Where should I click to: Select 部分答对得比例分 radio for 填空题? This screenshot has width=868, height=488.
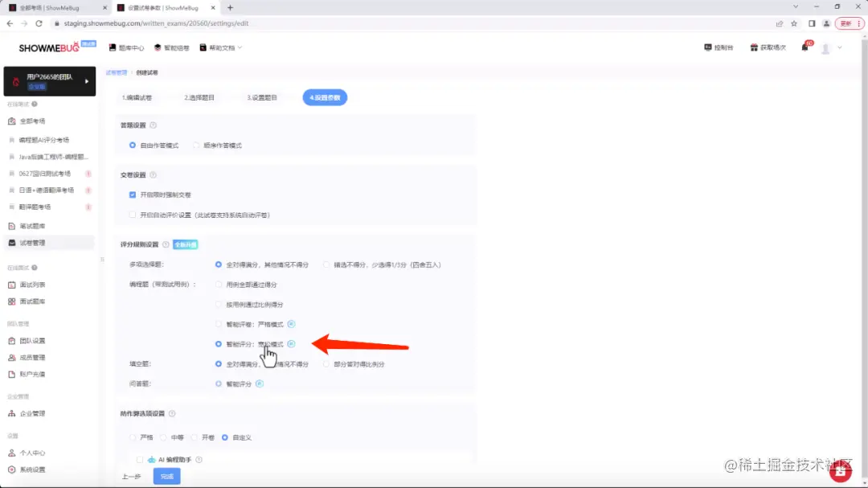(326, 364)
